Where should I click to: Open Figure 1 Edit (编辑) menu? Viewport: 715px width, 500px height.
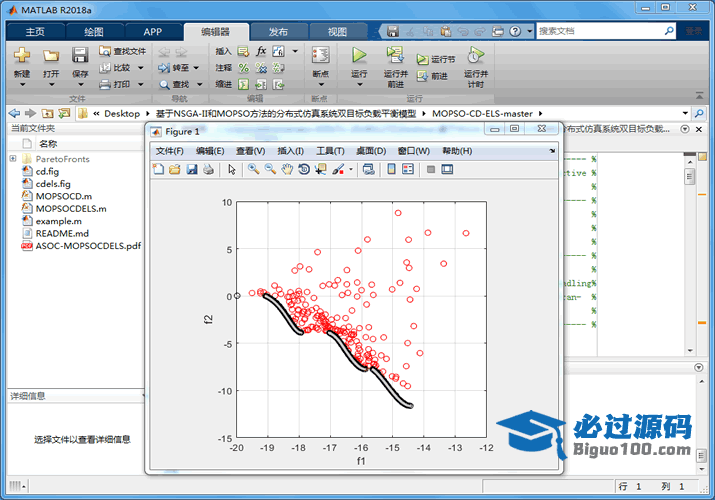pyautogui.click(x=210, y=151)
